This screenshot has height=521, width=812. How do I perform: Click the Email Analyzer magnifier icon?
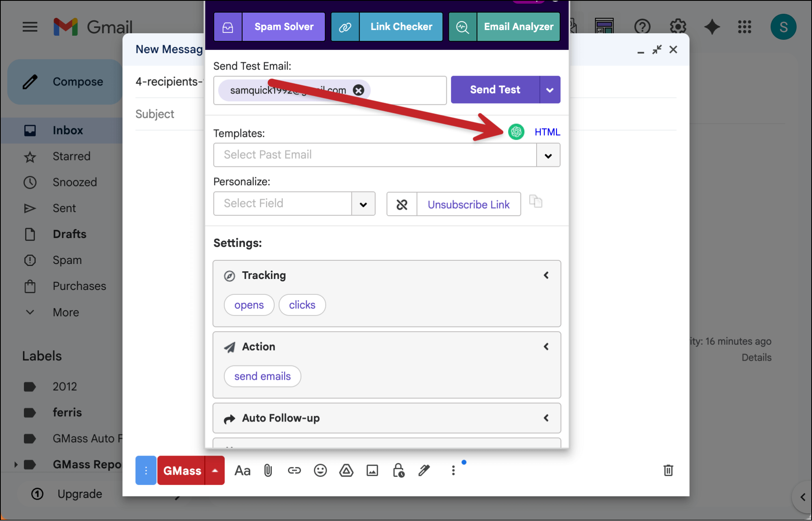[x=463, y=27]
